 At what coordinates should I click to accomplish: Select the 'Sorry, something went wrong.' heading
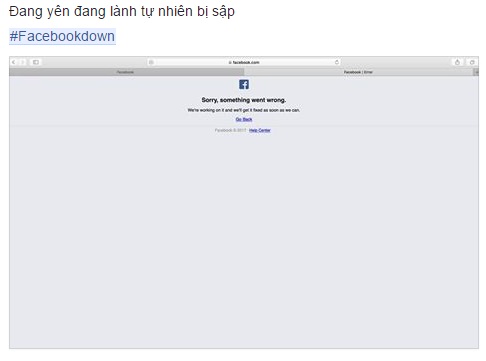point(244,100)
